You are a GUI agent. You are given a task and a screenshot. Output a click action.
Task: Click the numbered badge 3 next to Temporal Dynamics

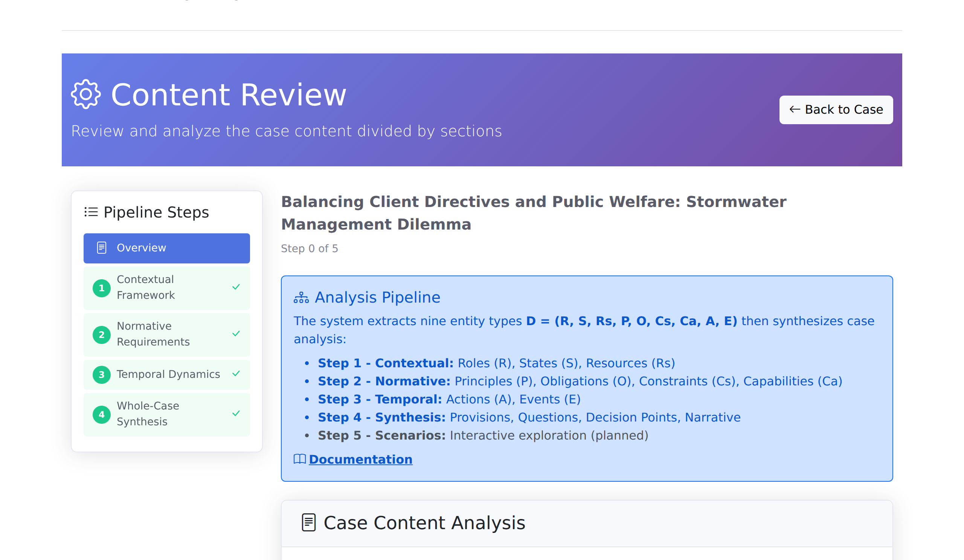[101, 374]
